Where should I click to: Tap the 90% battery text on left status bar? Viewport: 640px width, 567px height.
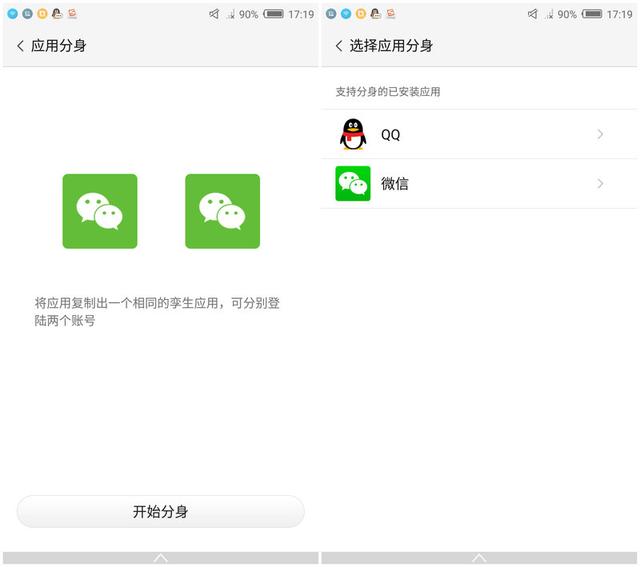pyautogui.click(x=249, y=14)
